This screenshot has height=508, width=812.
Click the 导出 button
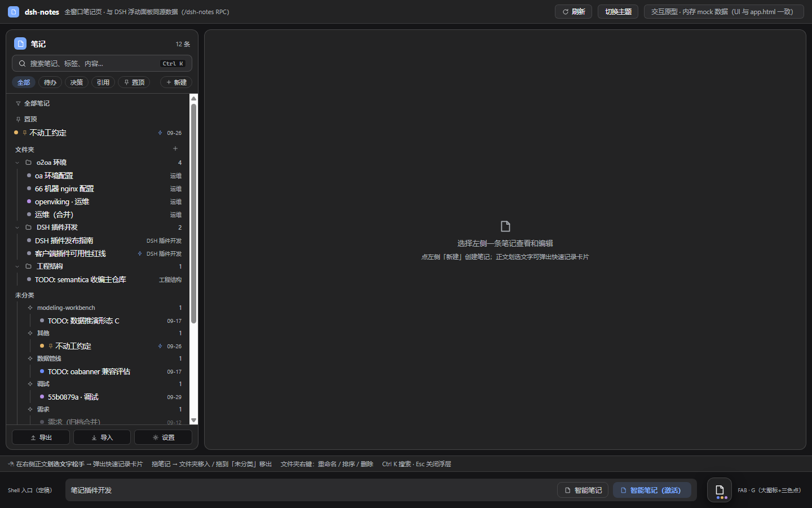[41, 437]
